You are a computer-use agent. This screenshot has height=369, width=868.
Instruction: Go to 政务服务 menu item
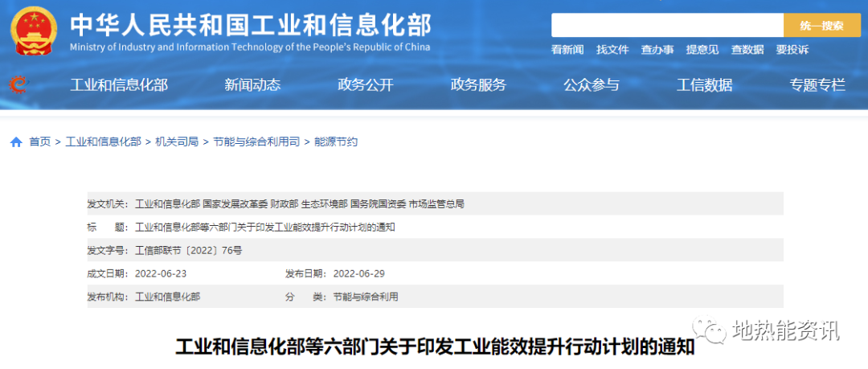tap(478, 85)
